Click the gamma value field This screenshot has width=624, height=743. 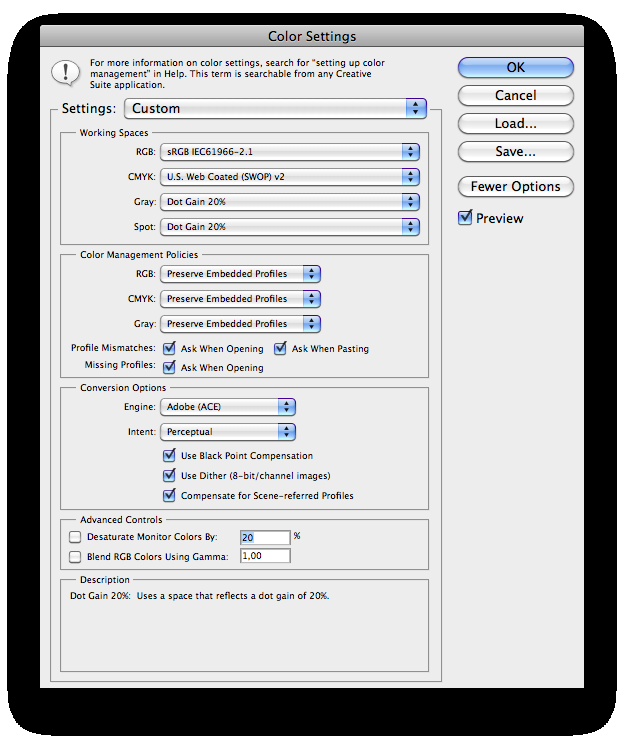[x=265, y=556]
